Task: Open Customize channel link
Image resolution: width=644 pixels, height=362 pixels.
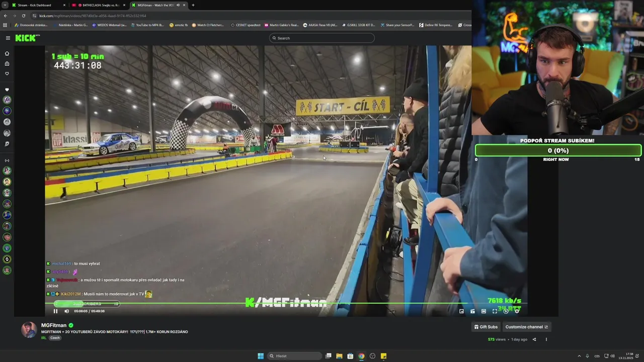Action: 526,327
